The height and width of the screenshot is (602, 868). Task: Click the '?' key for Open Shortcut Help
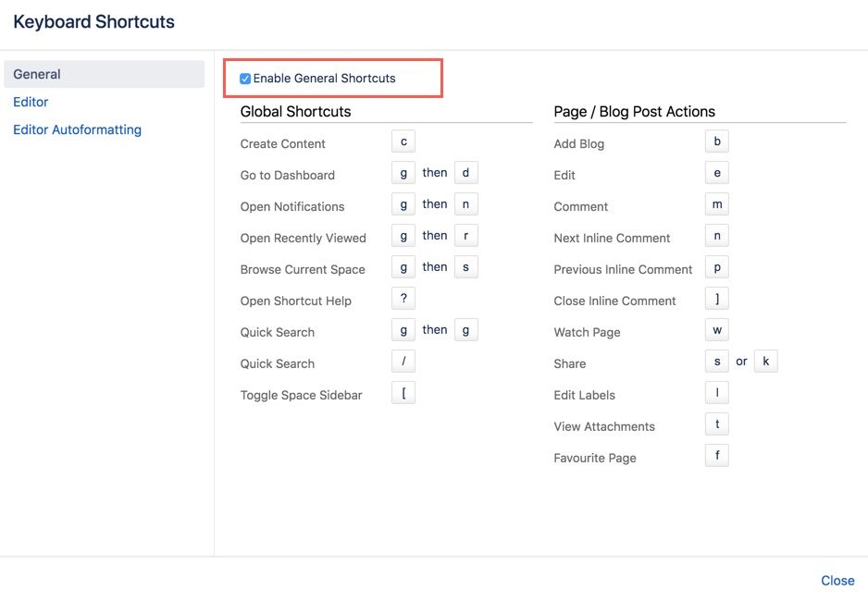tap(403, 299)
